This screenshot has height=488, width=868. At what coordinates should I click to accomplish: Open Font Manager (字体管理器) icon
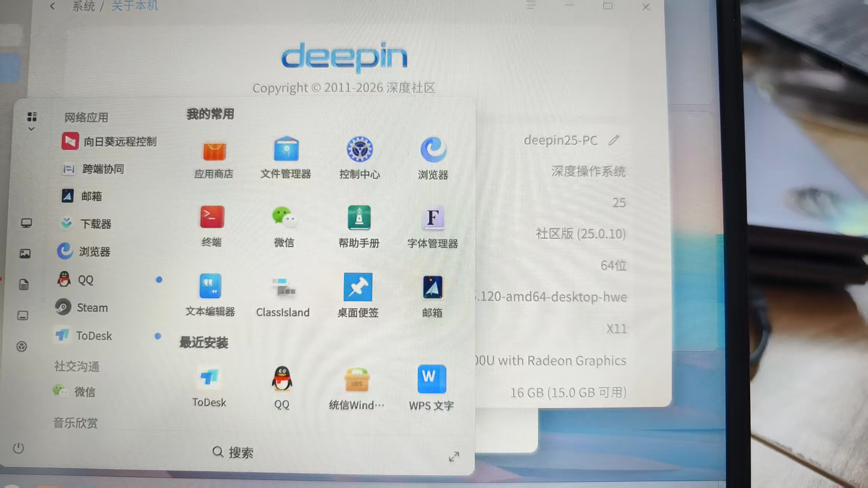tap(433, 219)
